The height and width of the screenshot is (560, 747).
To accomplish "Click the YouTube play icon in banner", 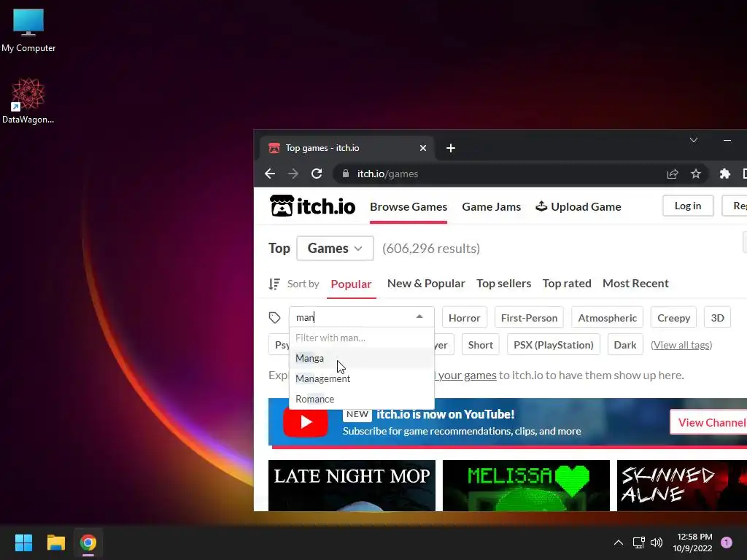I will (306, 422).
